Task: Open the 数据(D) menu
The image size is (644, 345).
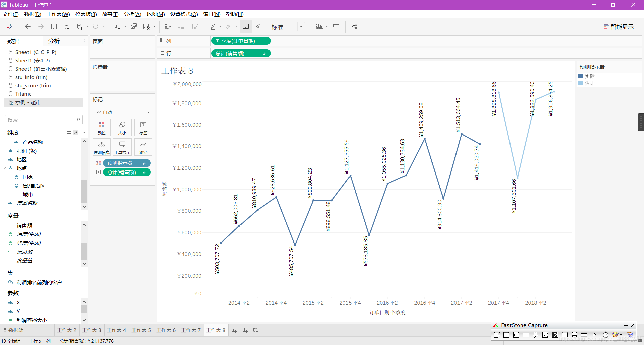Action: pyautogui.click(x=33, y=14)
